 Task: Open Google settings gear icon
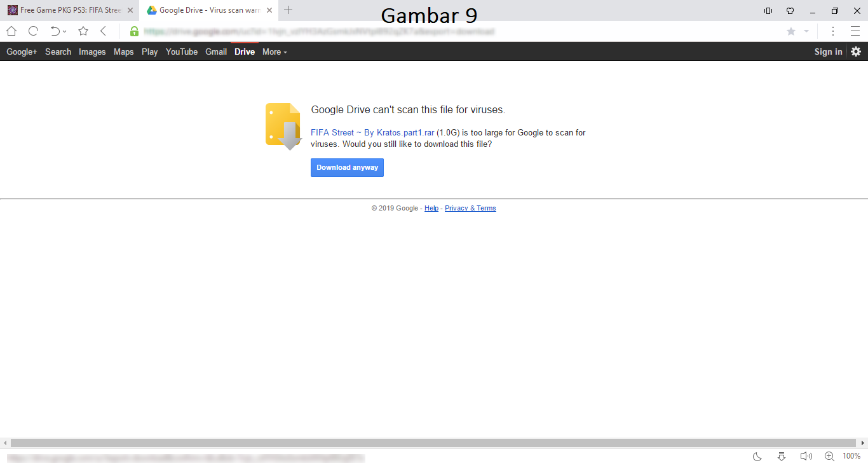pyautogui.click(x=856, y=52)
